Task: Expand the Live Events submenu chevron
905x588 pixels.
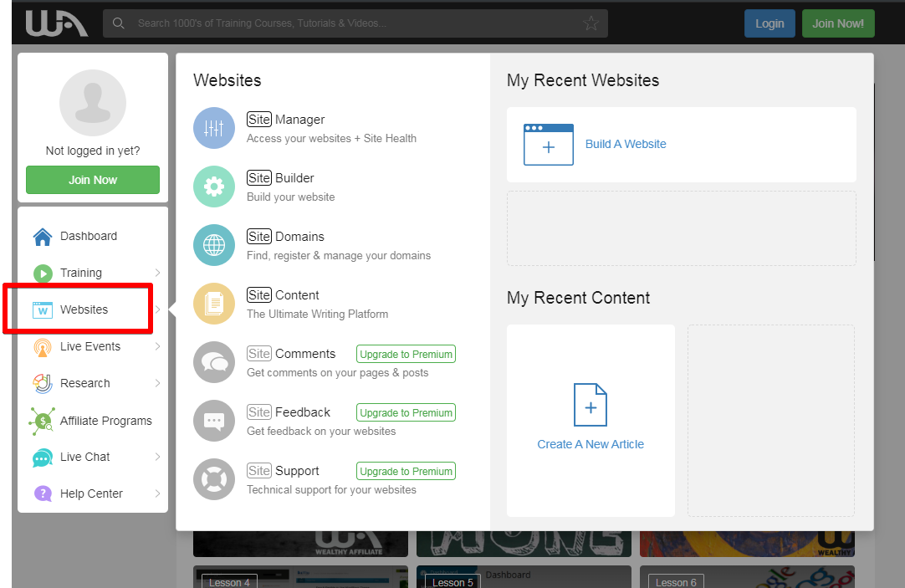Action: pyautogui.click(x=157, y=346)
